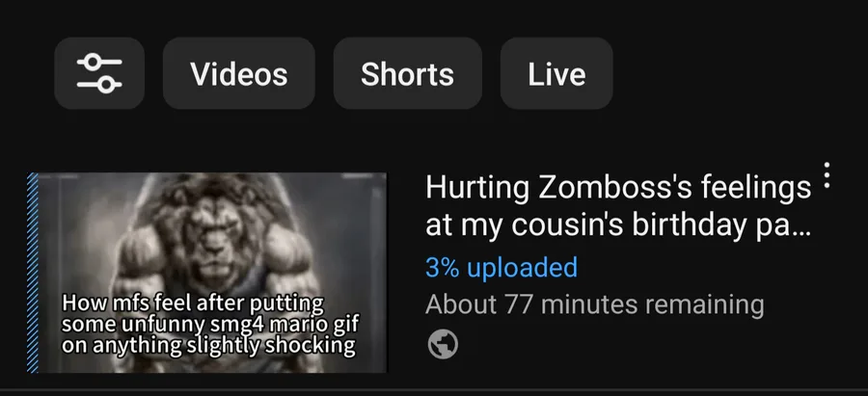Image resolution: width=868 pixels, height=396 pixels.
Task: Tap the word Zomboss's in the title
Action: click(x=615, y=188)
